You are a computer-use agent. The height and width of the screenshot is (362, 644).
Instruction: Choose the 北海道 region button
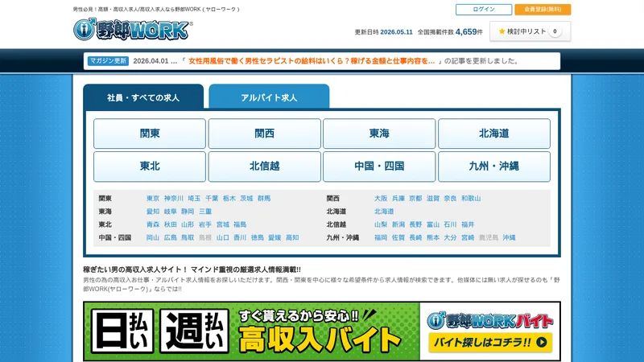494,134
